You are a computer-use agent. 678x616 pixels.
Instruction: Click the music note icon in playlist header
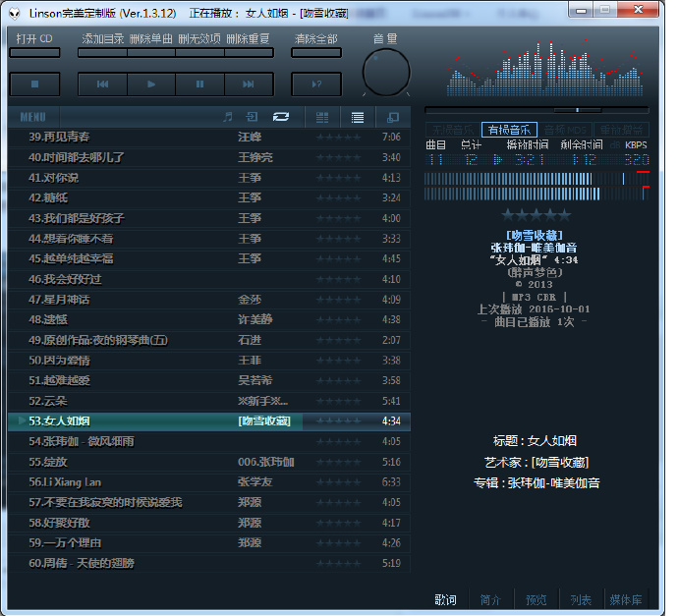point(228,117)
